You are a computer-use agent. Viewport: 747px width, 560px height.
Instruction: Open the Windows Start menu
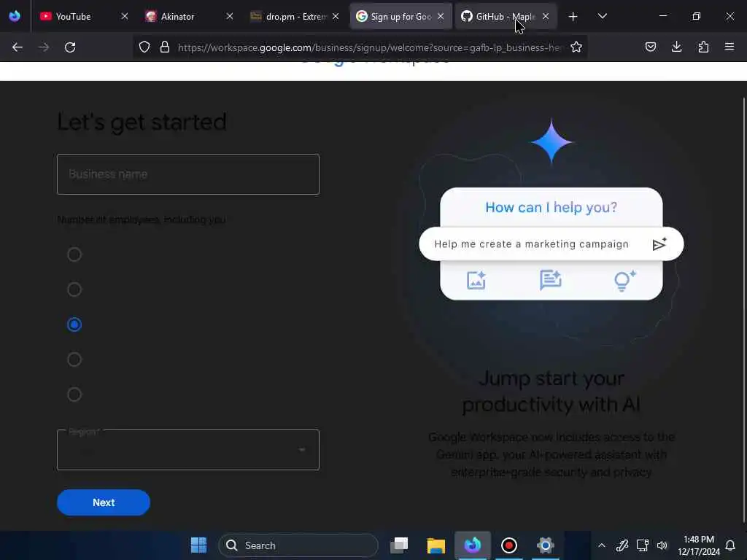click(x=198, y=545)
